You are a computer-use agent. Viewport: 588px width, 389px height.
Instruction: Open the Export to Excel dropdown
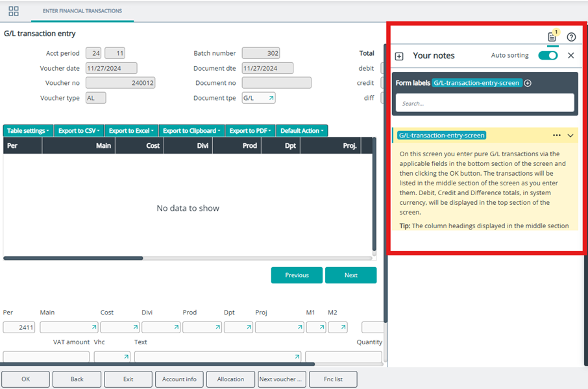131,131
